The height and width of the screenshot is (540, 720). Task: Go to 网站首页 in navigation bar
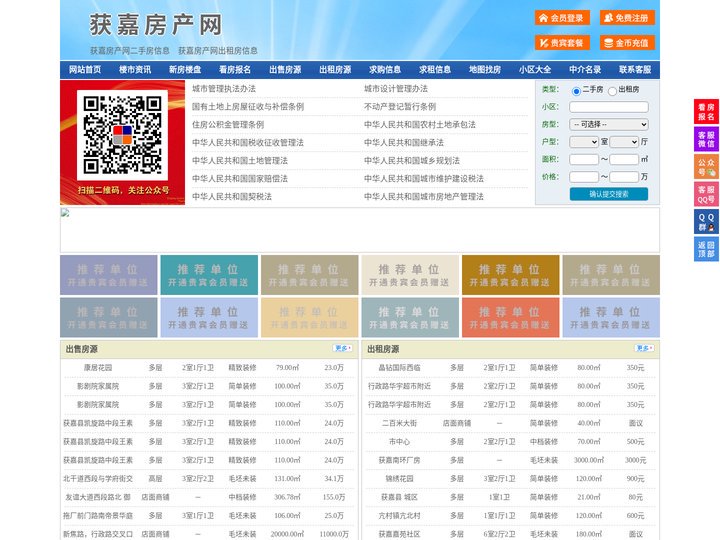(85, 70)
